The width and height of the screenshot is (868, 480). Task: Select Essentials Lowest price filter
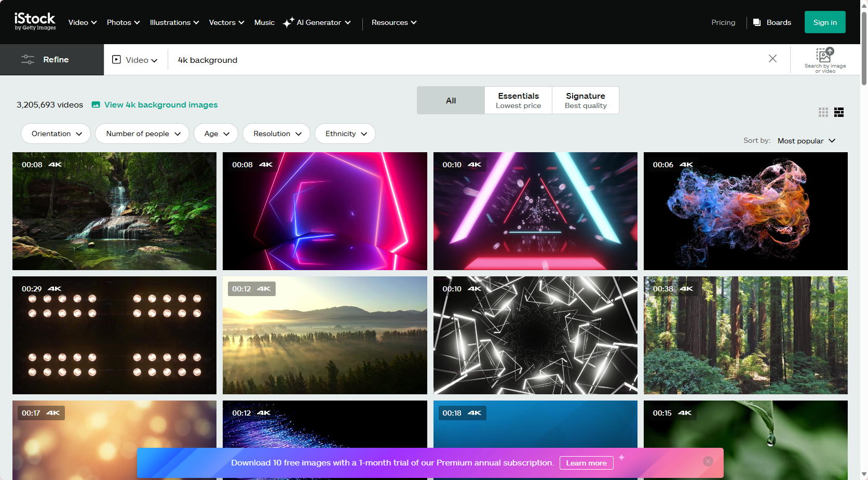[518, 100]
